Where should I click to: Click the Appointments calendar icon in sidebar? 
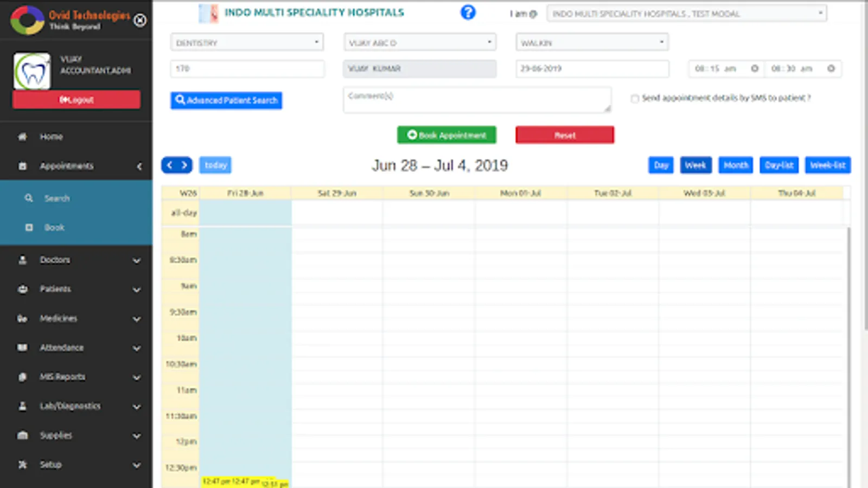tap(22, 166)
